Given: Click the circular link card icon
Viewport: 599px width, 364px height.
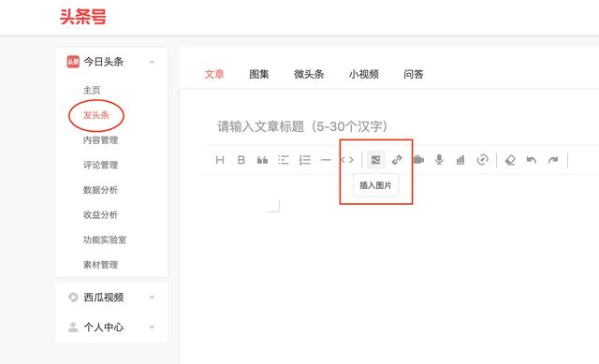Looking at the screenshot, I should pyautogui.click(x=483, y=160).
